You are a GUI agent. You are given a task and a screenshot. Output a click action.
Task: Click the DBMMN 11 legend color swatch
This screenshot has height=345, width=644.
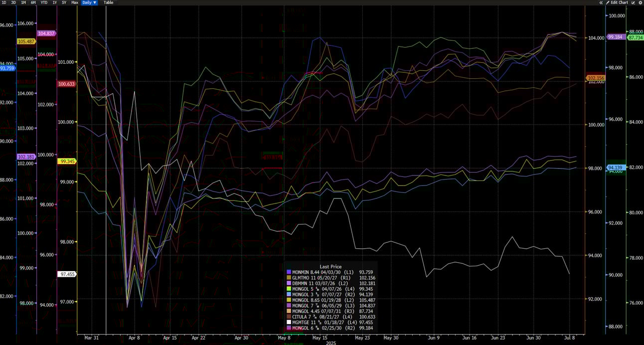tap(289, 283)
